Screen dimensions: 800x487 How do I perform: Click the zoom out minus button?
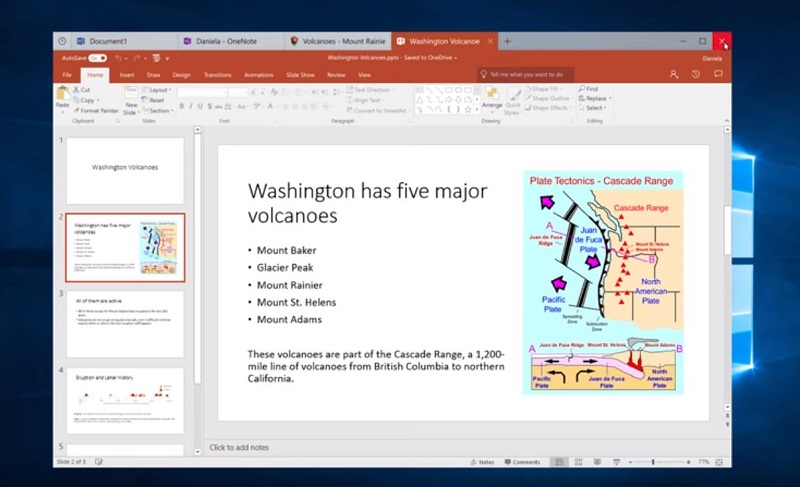coord(631,462)
